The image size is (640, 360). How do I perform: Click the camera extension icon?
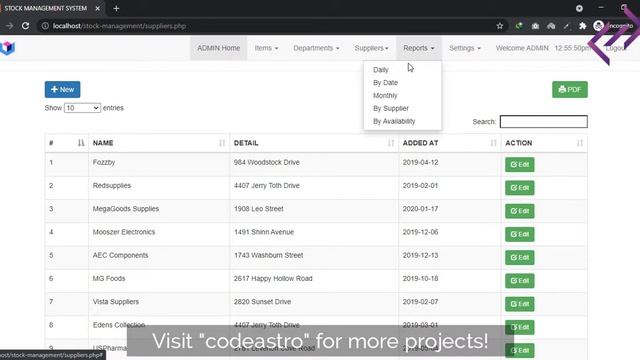[x=535, y=26]
